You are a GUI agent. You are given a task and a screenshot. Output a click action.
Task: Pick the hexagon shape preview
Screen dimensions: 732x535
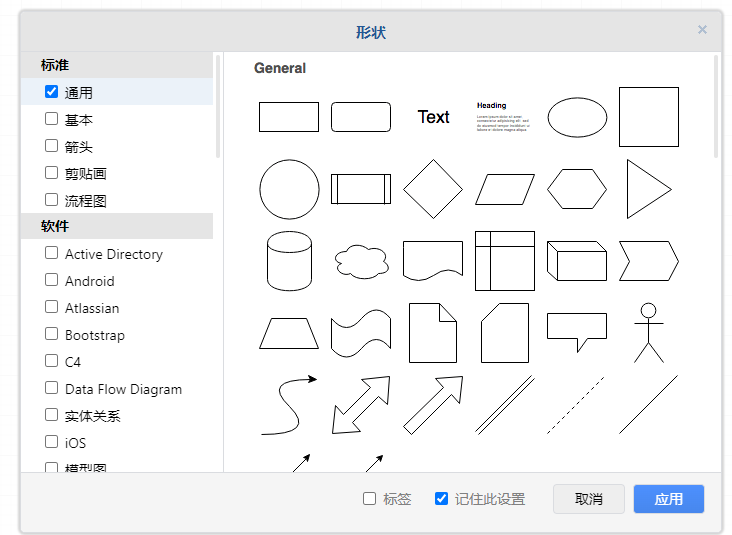(577, 189)
